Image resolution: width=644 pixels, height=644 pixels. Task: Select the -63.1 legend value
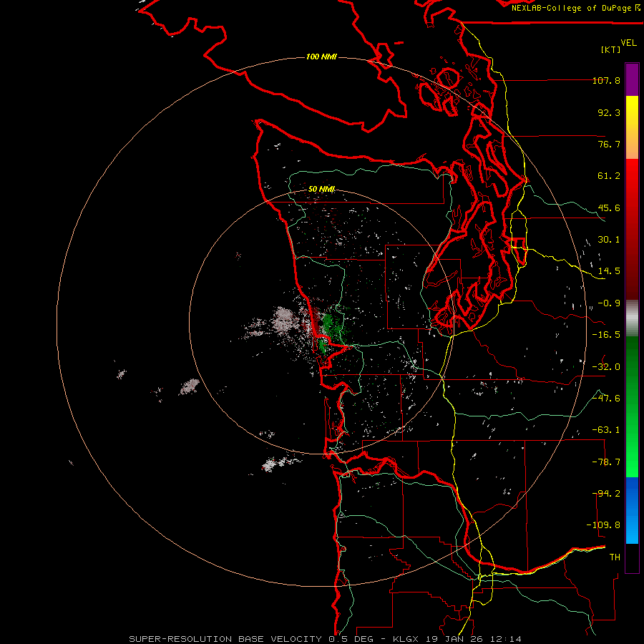606,430
